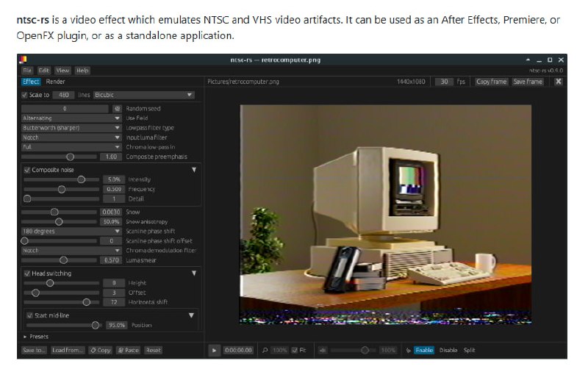The width and height of the screenshot is (588, 369).
Task: Uncheck the Scale to checkbox
Action: pos(25,95)
